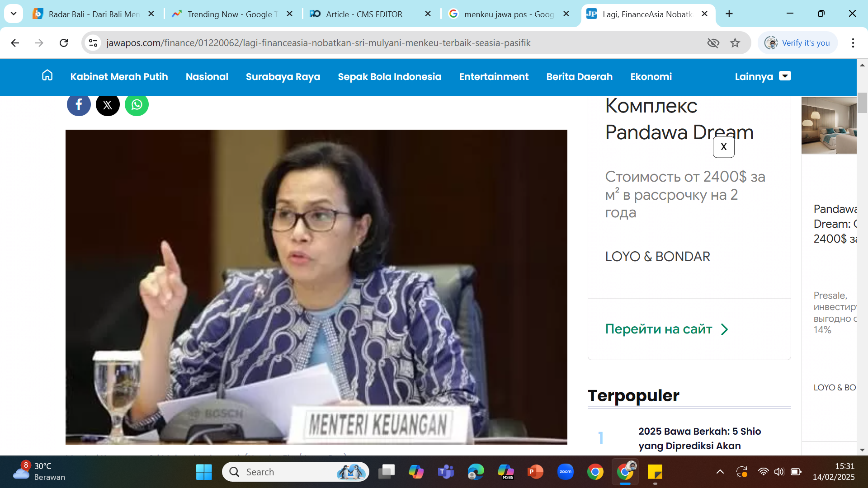Viewport: 868px width, 488px height.
Task: Open the Chrome three-dot menu
Action: click(x=853, y=43)
